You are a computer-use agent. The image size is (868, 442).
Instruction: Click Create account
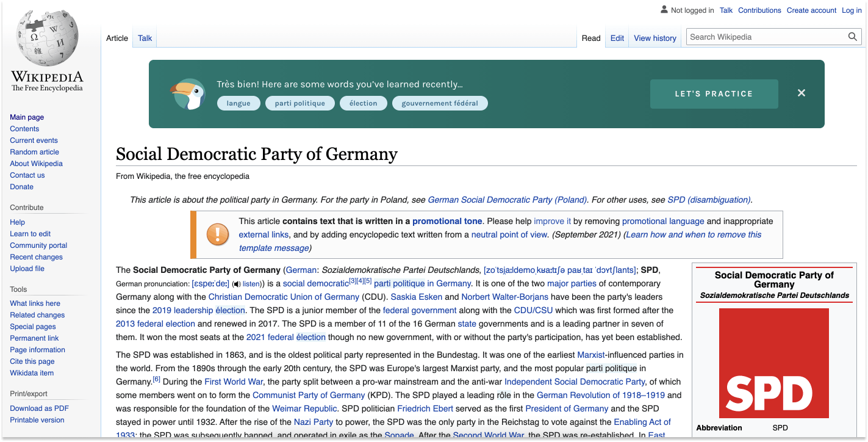(812, 10)
